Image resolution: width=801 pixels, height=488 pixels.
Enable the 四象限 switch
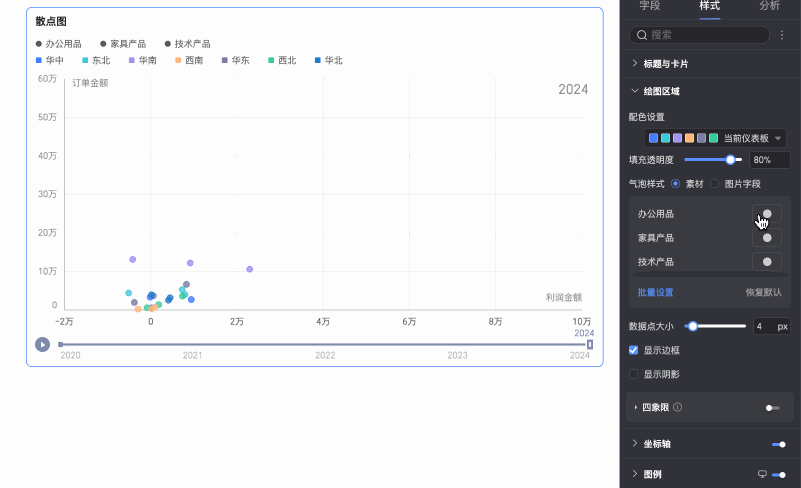pyautogui.click(x=772, y=408)
